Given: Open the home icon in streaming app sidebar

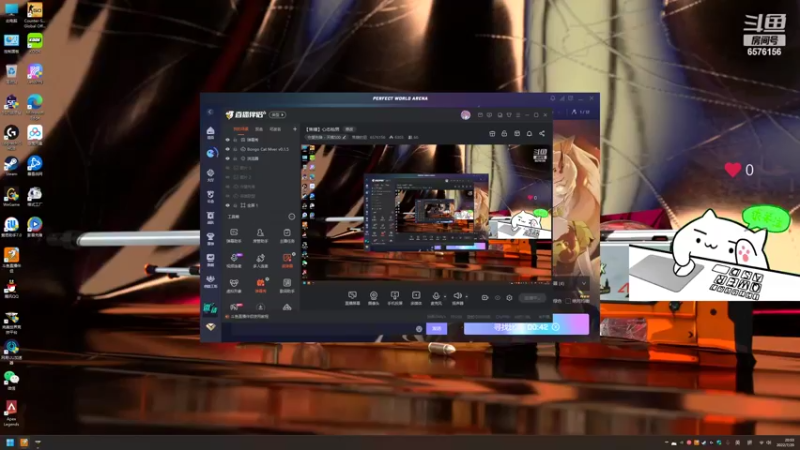Looking at the screenshot, I should (x=210, y=132).
